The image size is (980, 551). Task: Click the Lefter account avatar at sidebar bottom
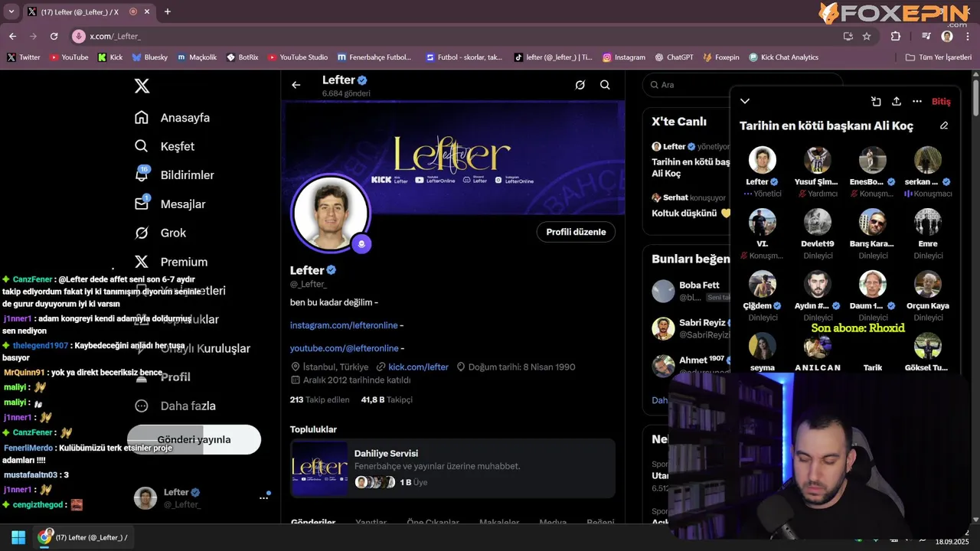coord(145,498)
